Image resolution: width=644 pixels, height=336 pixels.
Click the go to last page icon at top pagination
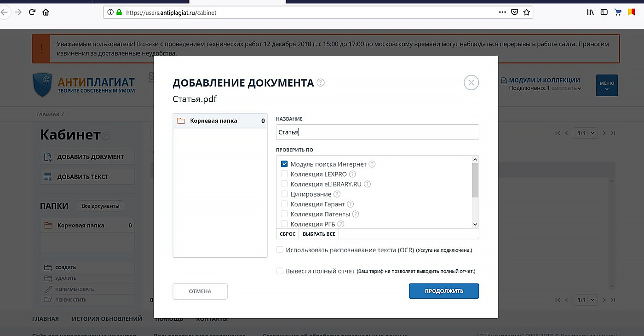[613, 133]
